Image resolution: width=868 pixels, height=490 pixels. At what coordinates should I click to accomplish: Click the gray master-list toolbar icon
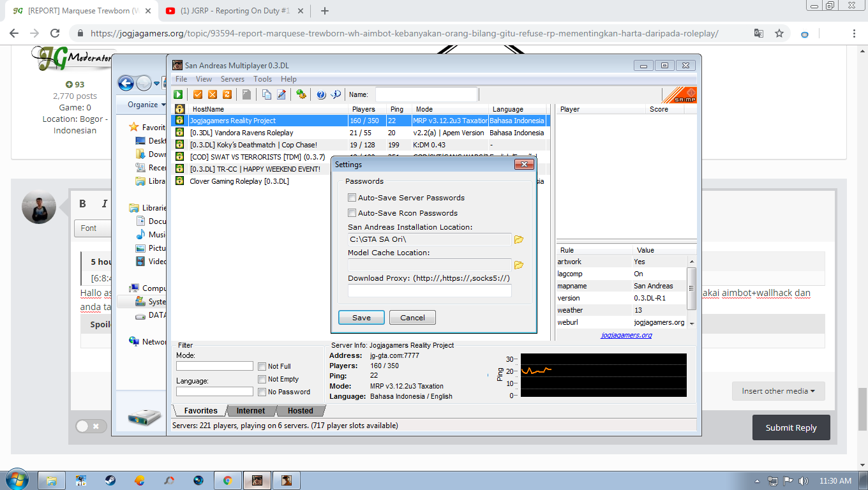(246, 94)
